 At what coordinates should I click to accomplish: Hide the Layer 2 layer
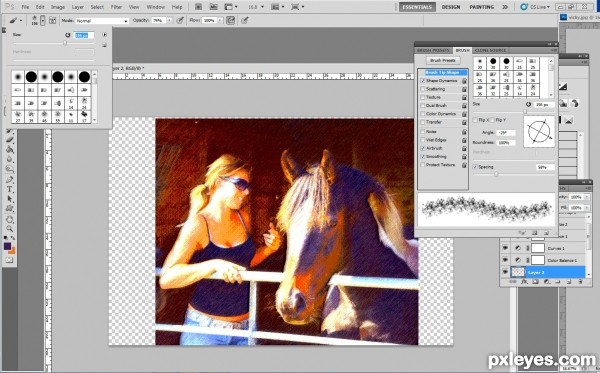[505, 272]
